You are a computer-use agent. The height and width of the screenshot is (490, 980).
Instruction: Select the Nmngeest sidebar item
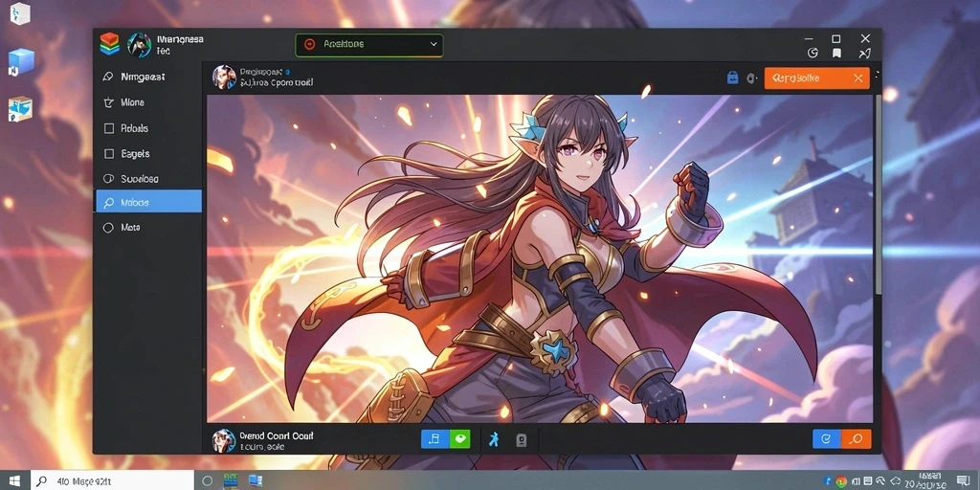[148, 77]
